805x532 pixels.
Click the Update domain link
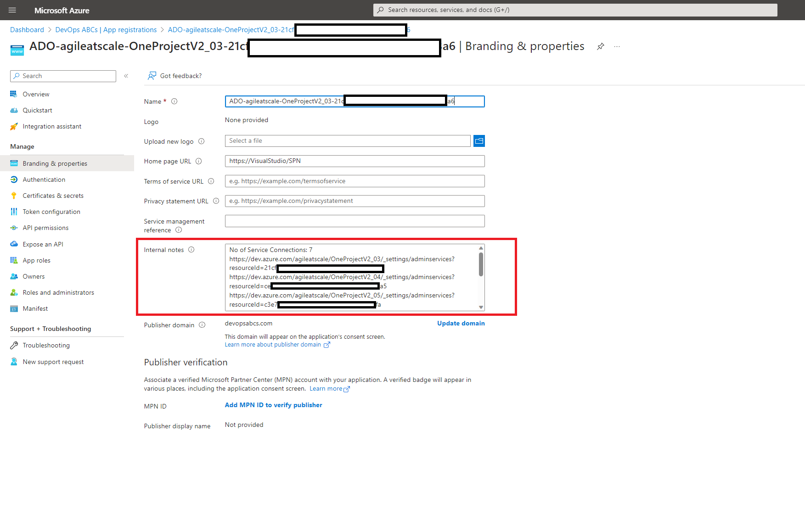pyautogui.click(x=461, y=323)
